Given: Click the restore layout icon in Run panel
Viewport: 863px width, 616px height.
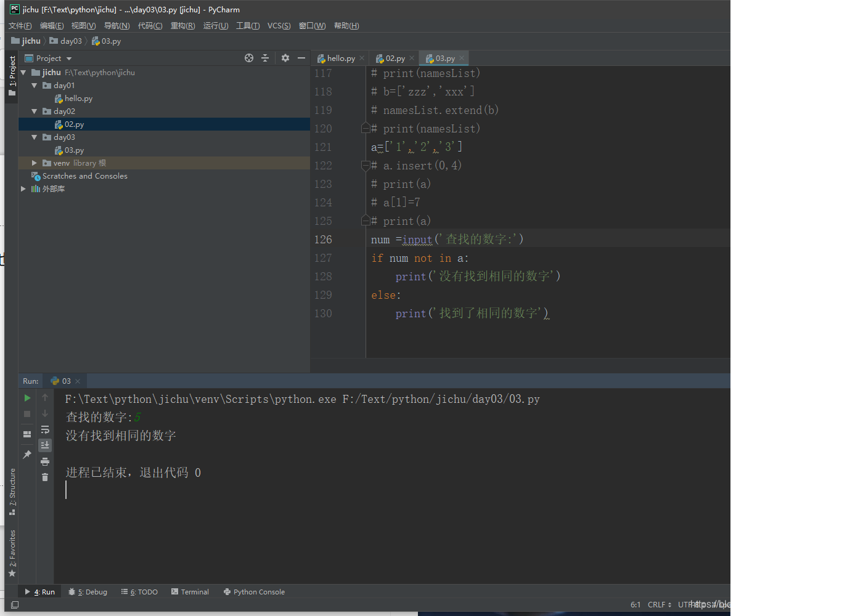Looking at the screenshot, I should pos(27,434).
